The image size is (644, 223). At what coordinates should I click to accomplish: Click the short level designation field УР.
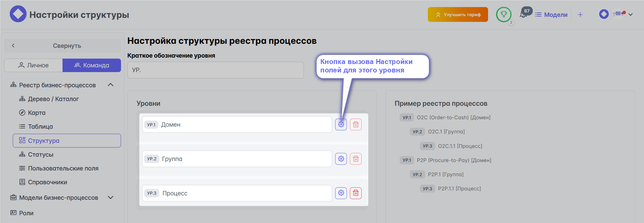coord(215,70)
